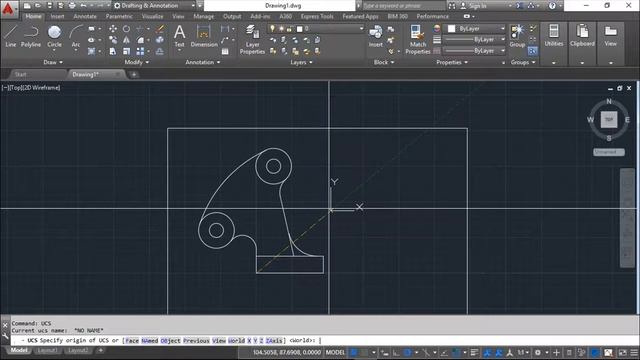Select the Mirror tool in Modify panel
The height and width of the screenshot is (360, 640).
point(127,40)
